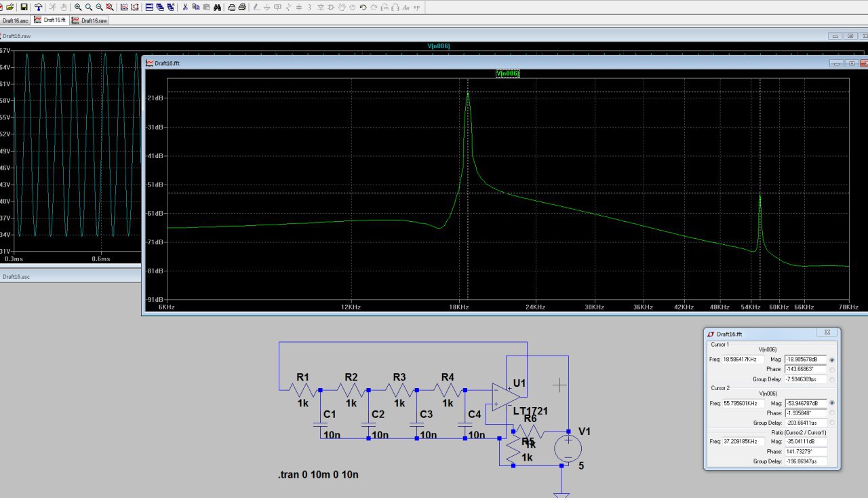Click the Cursor 2 Mag value field
Image resolution: width=868 pixels, height=498 pixels.
point(806,403)
